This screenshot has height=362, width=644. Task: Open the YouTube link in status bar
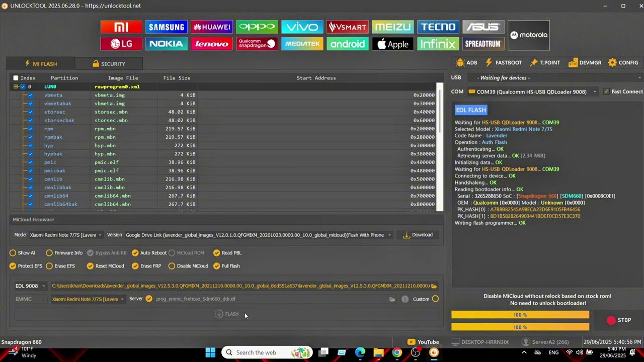pyautogui.click(x=423, y=342)
